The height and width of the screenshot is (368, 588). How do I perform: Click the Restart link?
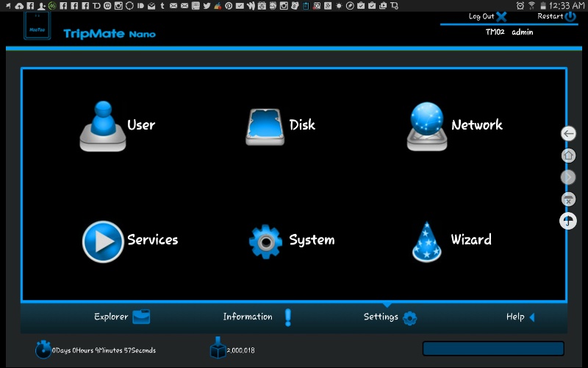pos(550,16)
